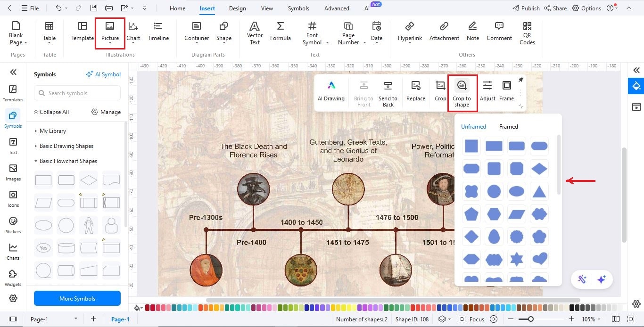Image resolution: width=644 pixels, height=327 pixels.
Task: Click the Search symbols field
Action: [x=77, y=93]
